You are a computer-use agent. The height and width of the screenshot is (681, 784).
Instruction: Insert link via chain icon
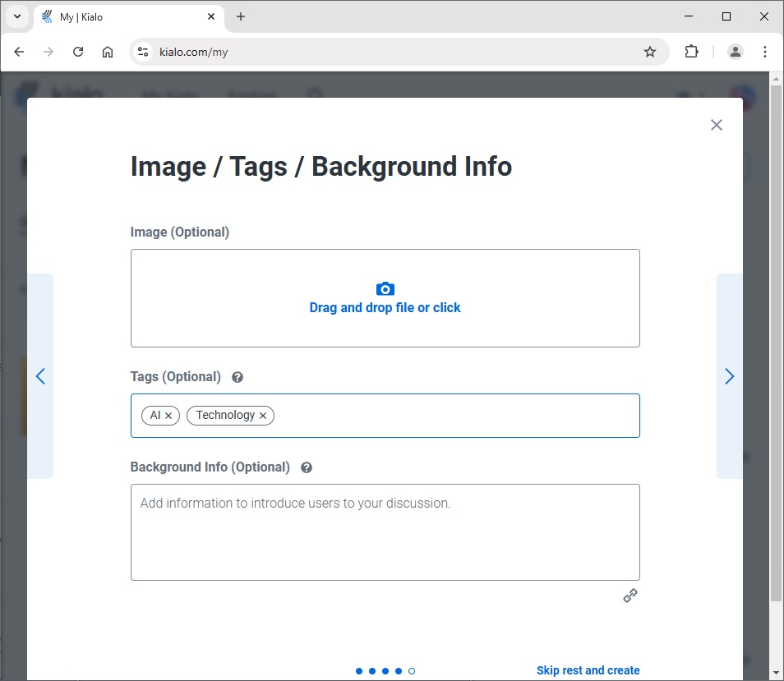coord(630,596)
